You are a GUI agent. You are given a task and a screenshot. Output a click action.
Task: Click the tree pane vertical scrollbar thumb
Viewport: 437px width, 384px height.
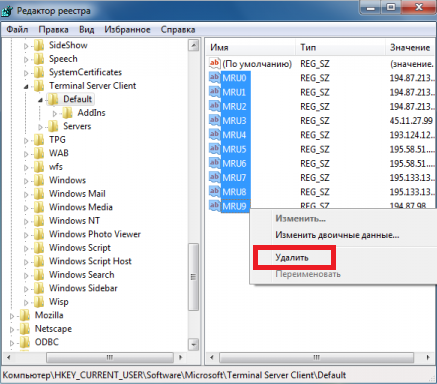point(193,277)
